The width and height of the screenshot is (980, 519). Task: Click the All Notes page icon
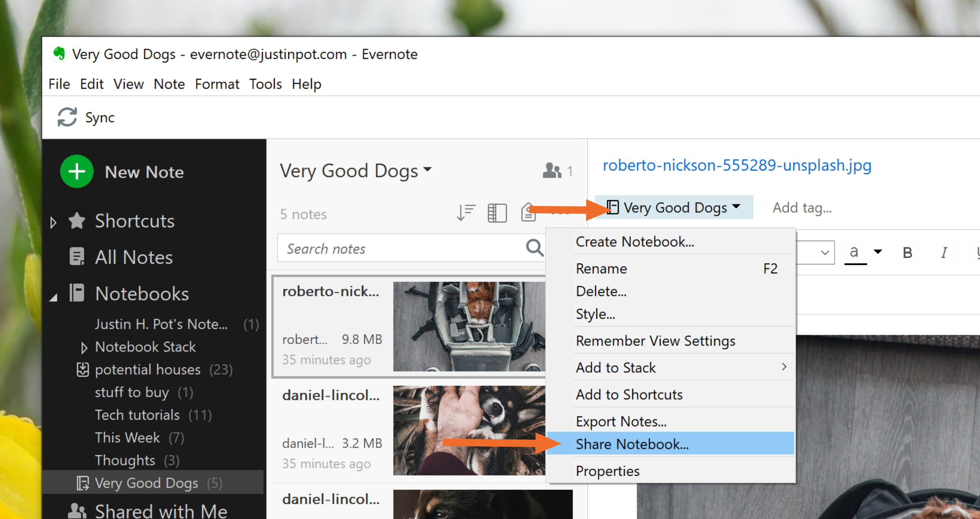[77, 257]
